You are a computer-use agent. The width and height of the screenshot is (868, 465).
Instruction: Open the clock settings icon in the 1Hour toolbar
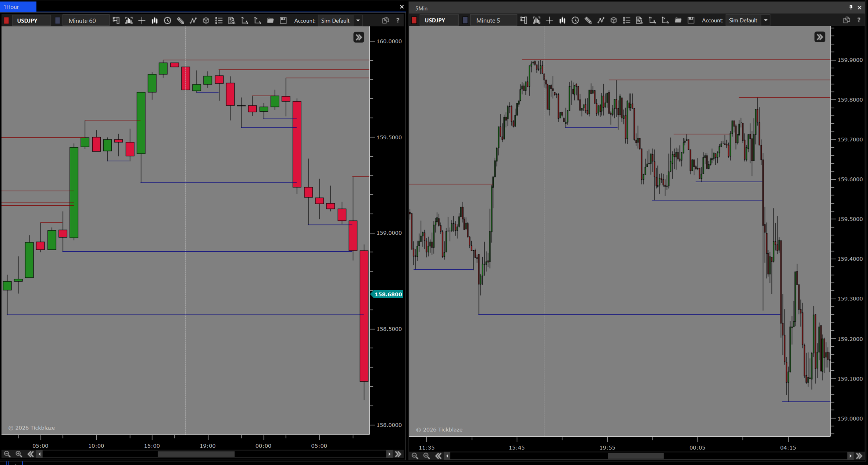[x=167, y=21]
